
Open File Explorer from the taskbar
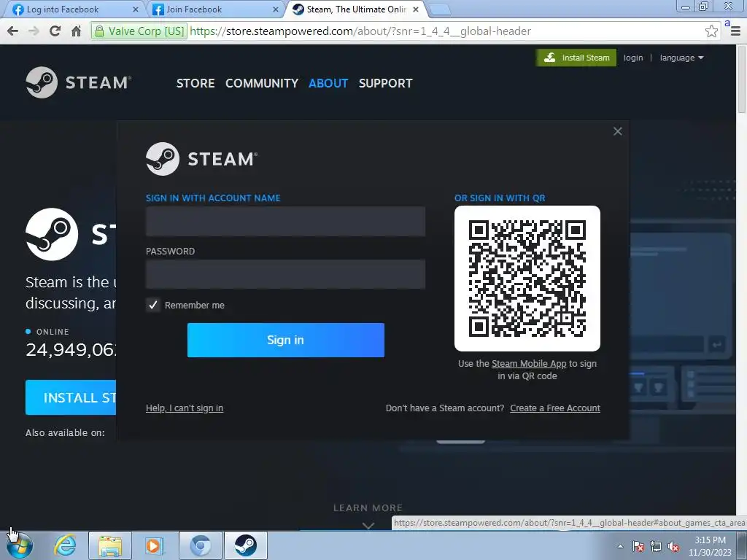pyautogui.click(x=110, y=545)
